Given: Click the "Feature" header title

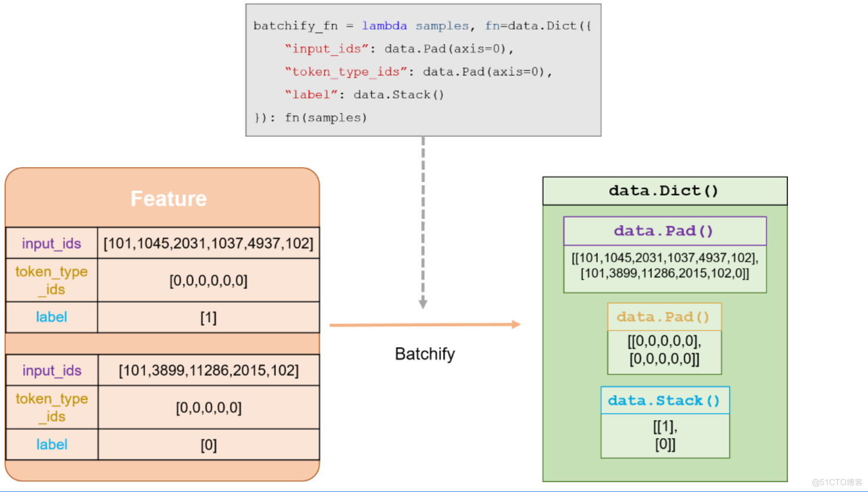Looking at the screenshot, I should click(x=168, y=198).
